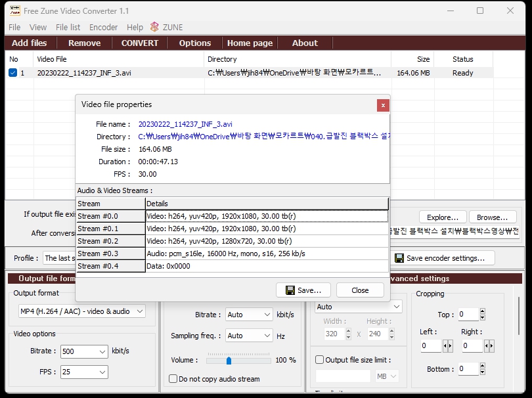The image size is (532, 398).
Task: Open the Encoder menu
Action: [x=104, y=27]
